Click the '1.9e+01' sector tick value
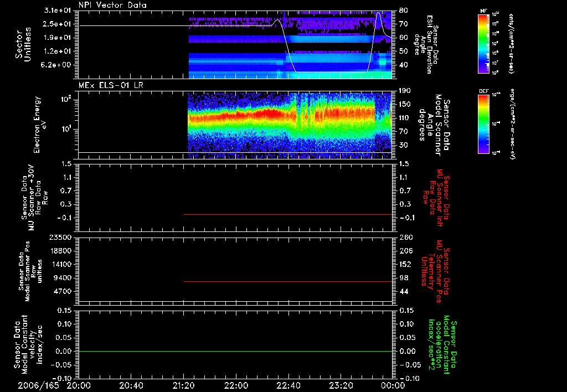The image size is (567, 392). coord(59,38)
